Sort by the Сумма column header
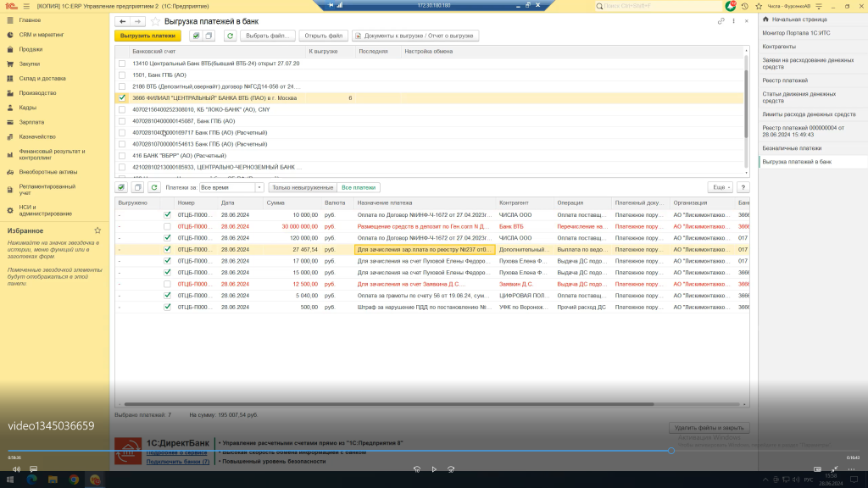 point(275,203)
